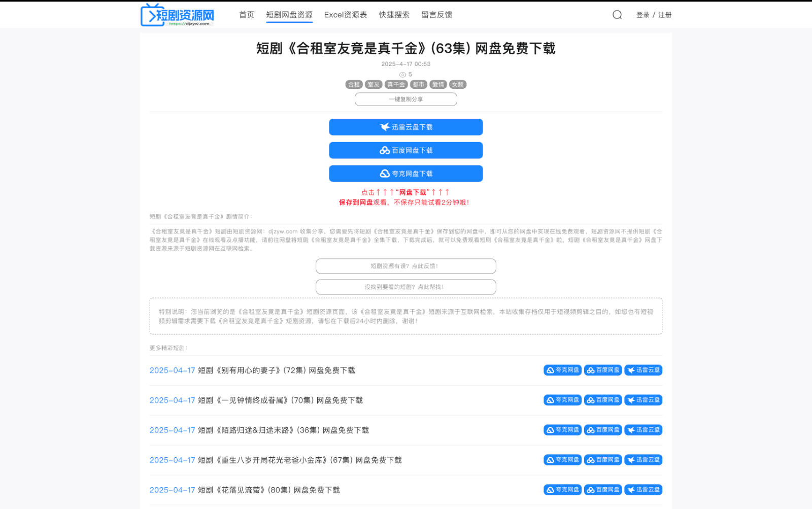Open 快捷搜索 menu item
This screenshot has width=812, height=509.
coord(394,15)
